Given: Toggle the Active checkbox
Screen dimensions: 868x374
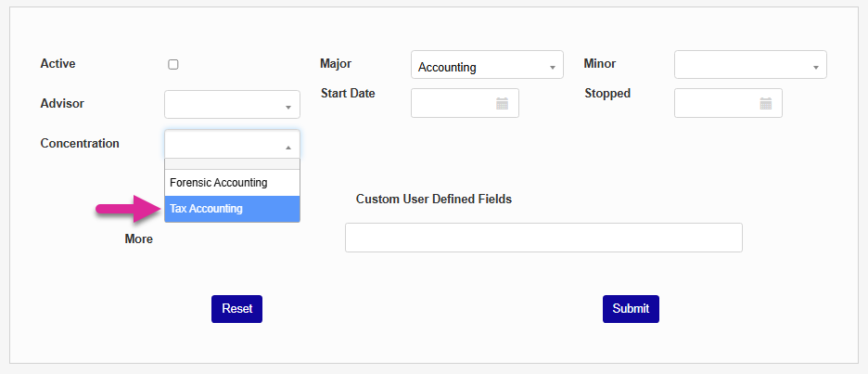Looking at the screenshot, I should (x=173, y=65).
